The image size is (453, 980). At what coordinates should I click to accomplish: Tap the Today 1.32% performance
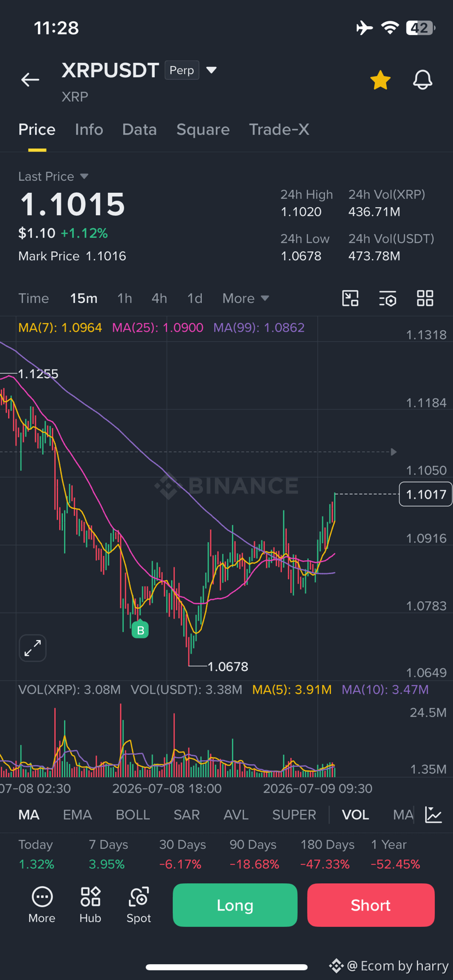point(36,854)
